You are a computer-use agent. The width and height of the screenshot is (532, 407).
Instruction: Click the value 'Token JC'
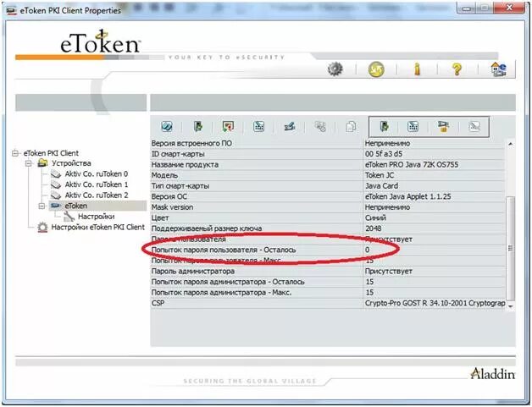pyautogui.click(x=380, y=175)
